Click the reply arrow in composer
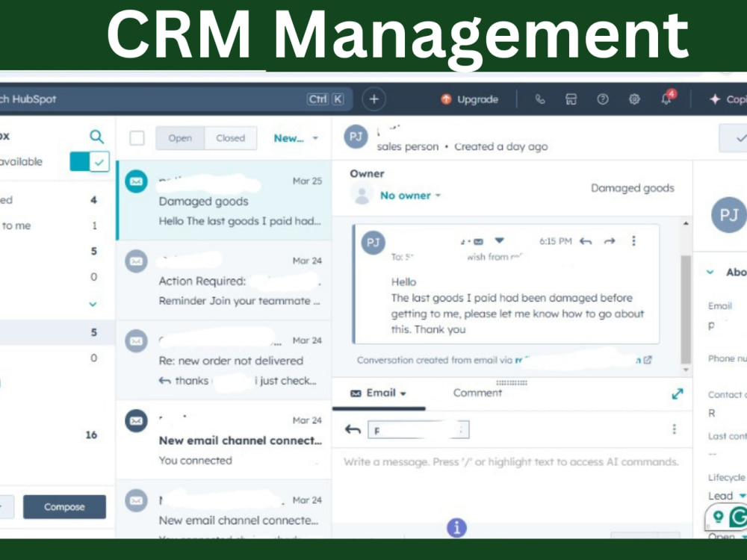 pyautogui.click(x=353, y=429)
